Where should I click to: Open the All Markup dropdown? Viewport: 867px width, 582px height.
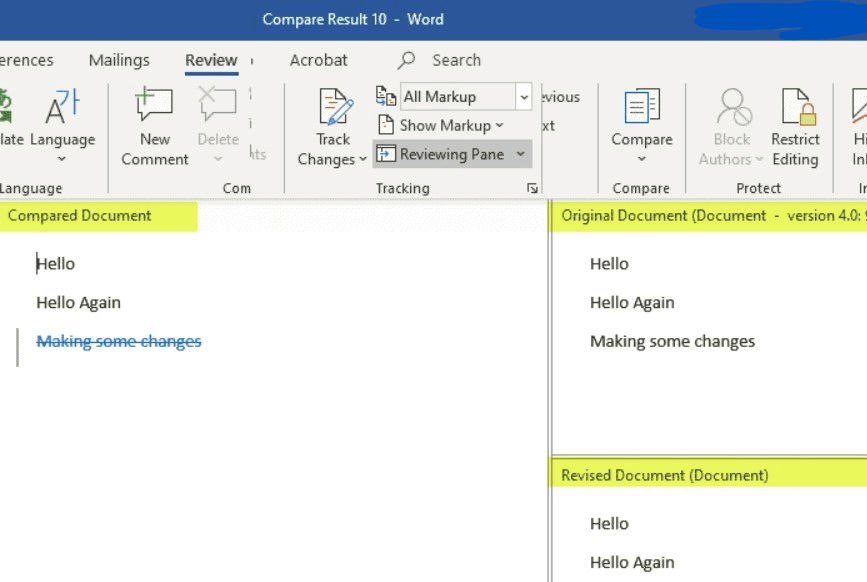pos(524,97)
